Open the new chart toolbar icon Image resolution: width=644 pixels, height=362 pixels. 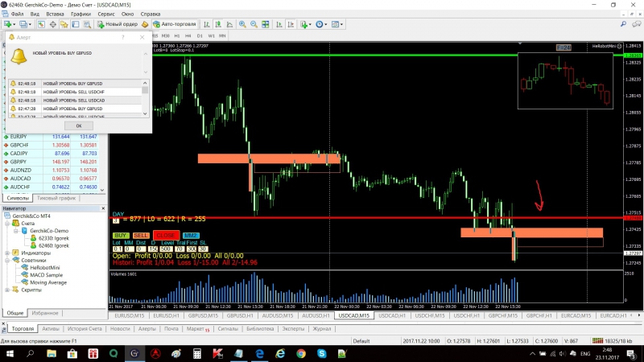(x=8, y=24)
